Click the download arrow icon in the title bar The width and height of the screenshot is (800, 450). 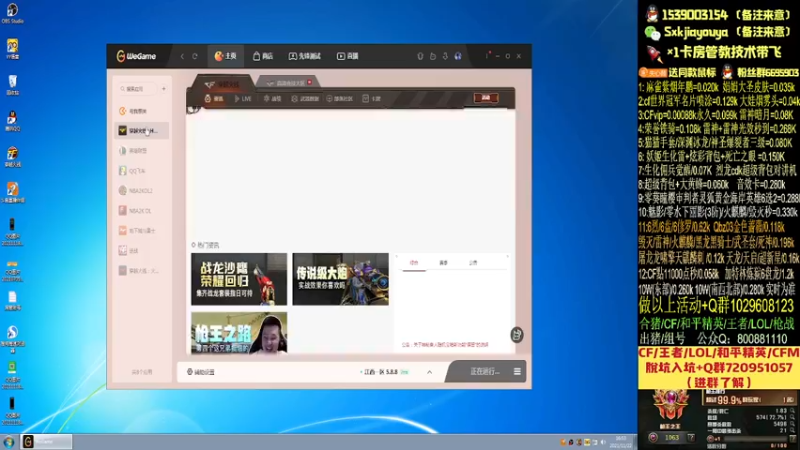tap(445, 56)
